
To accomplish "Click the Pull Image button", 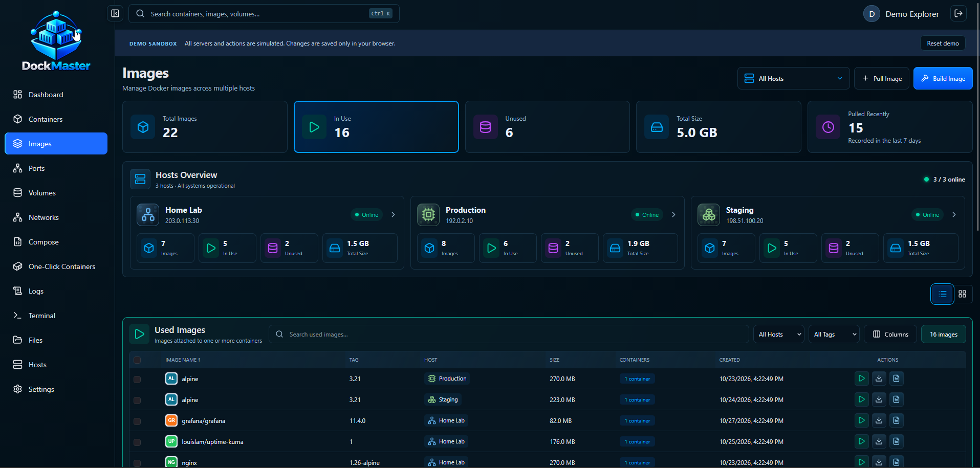I will [882, 78].
